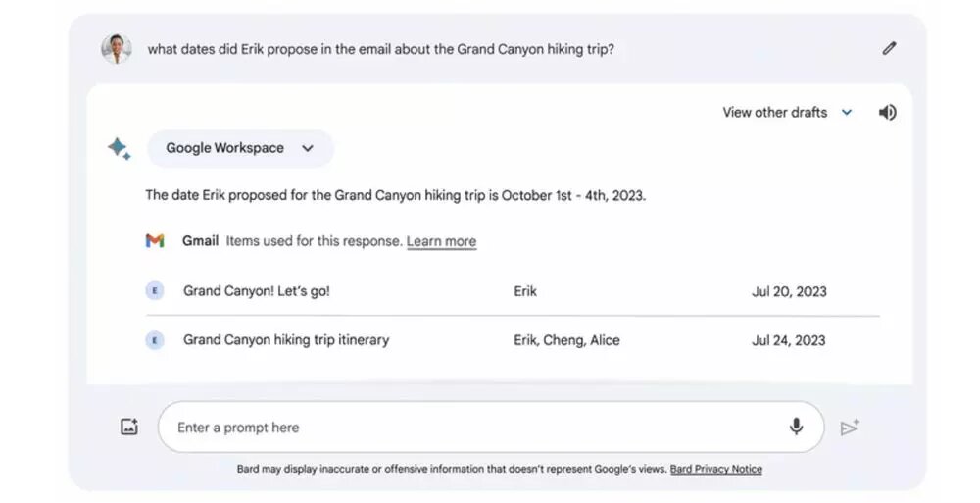
Task: Click the user's question text about Erik
Action: point(381,49)
